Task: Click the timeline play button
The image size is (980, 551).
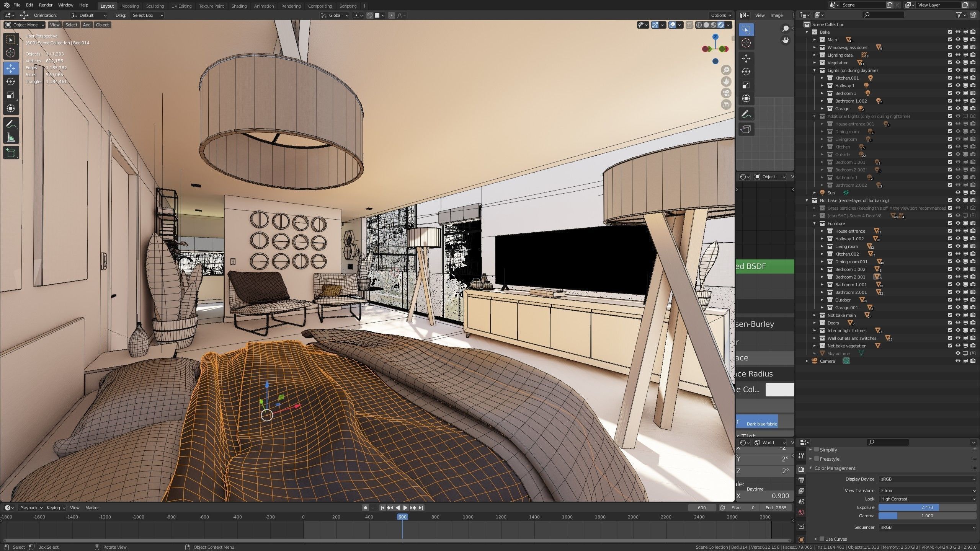Action: 405,508
